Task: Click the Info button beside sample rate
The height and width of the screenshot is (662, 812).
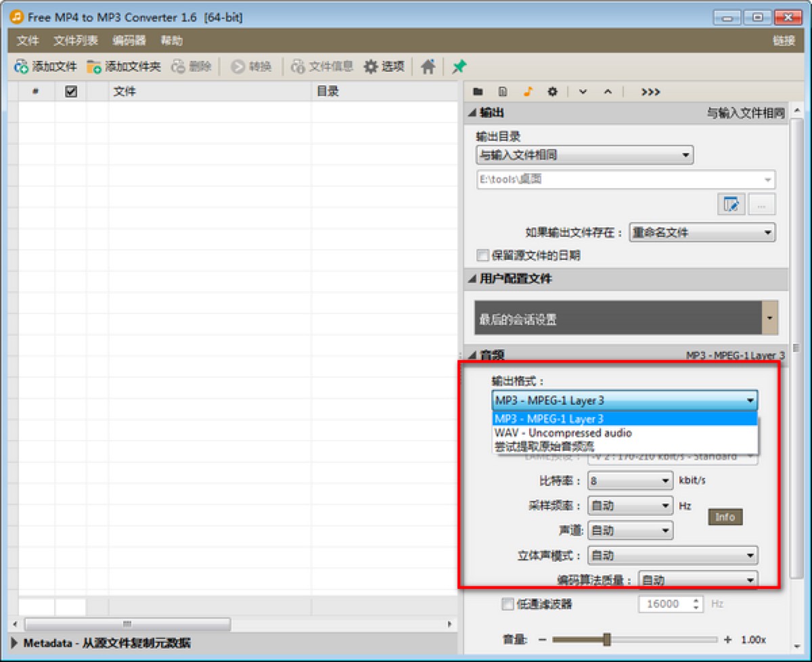Action: click(724, 516)
